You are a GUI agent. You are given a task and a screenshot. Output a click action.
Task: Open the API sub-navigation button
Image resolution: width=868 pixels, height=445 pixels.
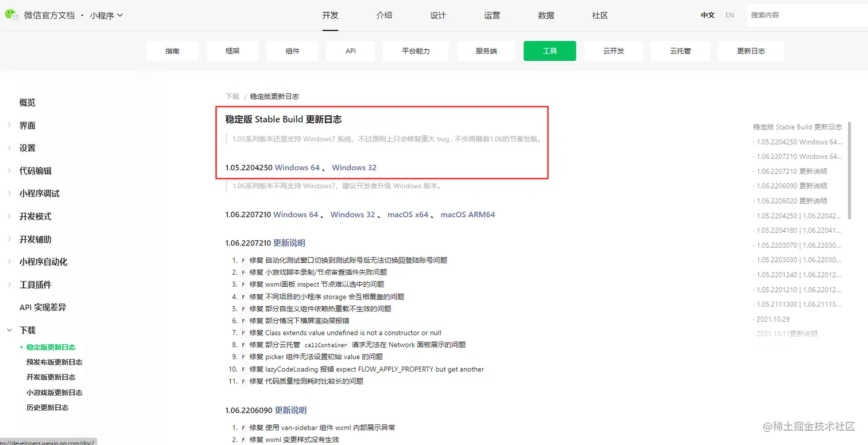pos(351,51)
